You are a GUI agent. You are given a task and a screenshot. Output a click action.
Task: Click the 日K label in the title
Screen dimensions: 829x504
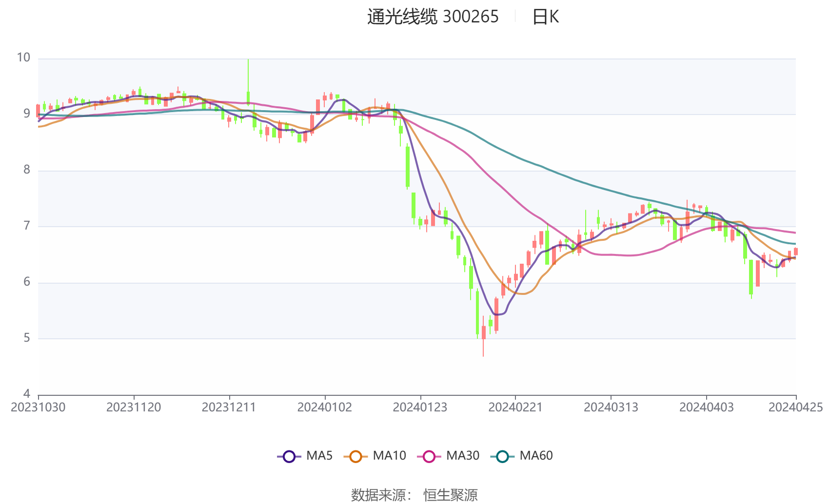pyautogui.click(x=545, y=17)
